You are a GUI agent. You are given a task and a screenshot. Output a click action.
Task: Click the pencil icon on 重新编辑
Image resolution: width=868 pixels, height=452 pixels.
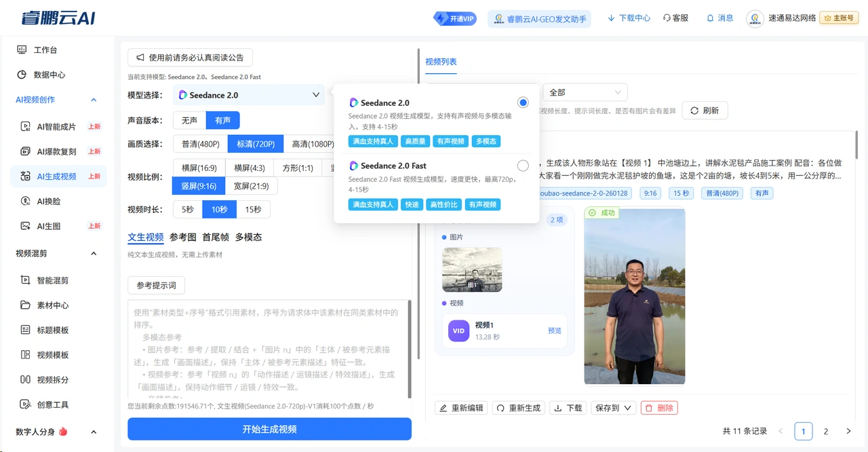[443, 408]
